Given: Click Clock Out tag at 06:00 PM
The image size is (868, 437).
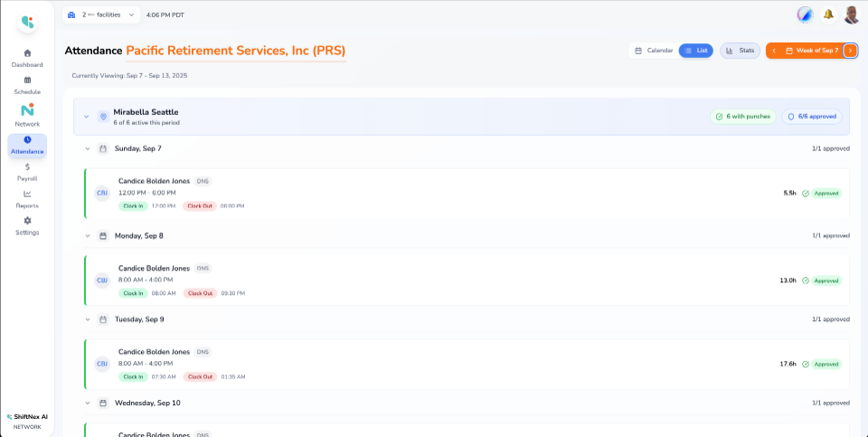Looking at the screenshot, I should click(199, 206).
